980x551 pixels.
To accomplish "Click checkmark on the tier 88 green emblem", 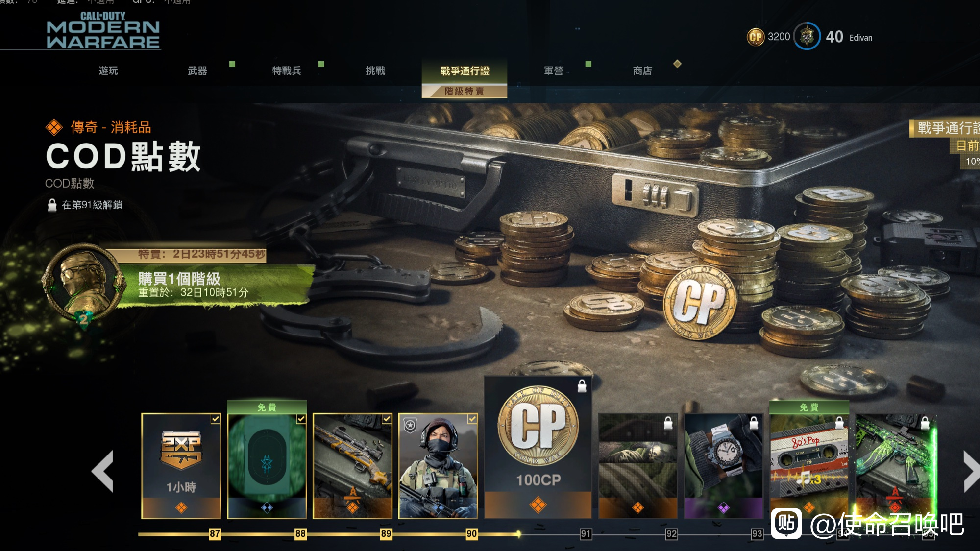I will pyautogui.click(x=301, y=419).
